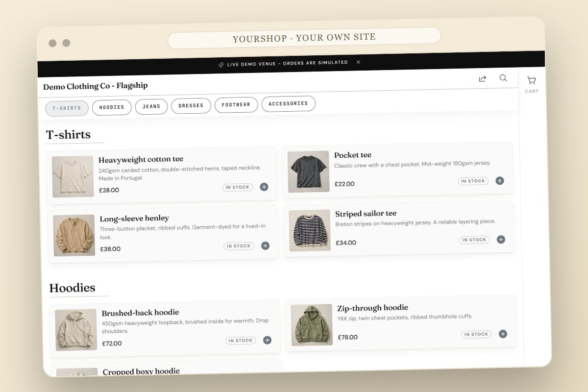Click the £38.00 price

coord(110,249)
